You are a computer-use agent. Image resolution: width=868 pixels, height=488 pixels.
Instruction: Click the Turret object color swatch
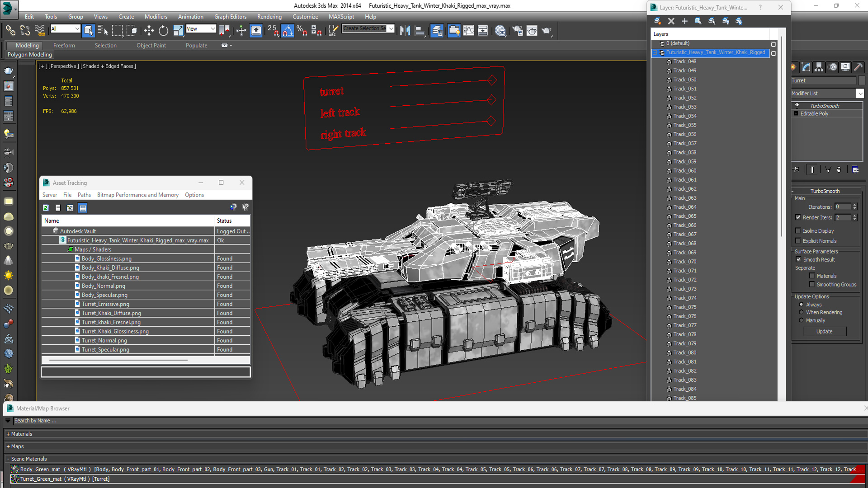[x=862, y=80]
